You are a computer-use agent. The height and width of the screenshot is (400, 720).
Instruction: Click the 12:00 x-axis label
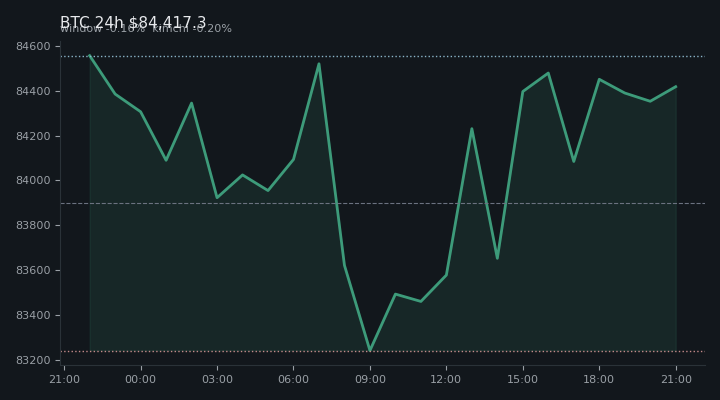[446, 379]
